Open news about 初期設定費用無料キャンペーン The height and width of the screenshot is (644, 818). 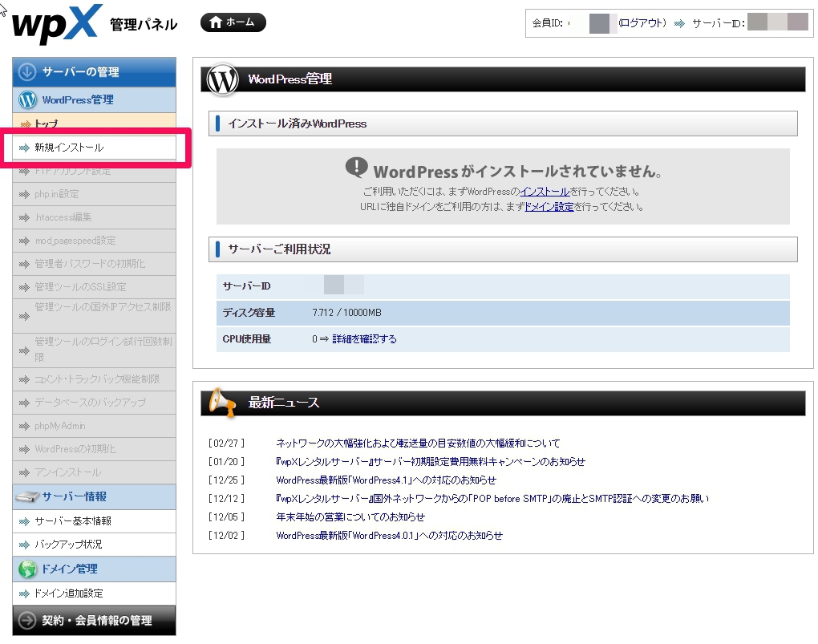(x=431, y=461)
